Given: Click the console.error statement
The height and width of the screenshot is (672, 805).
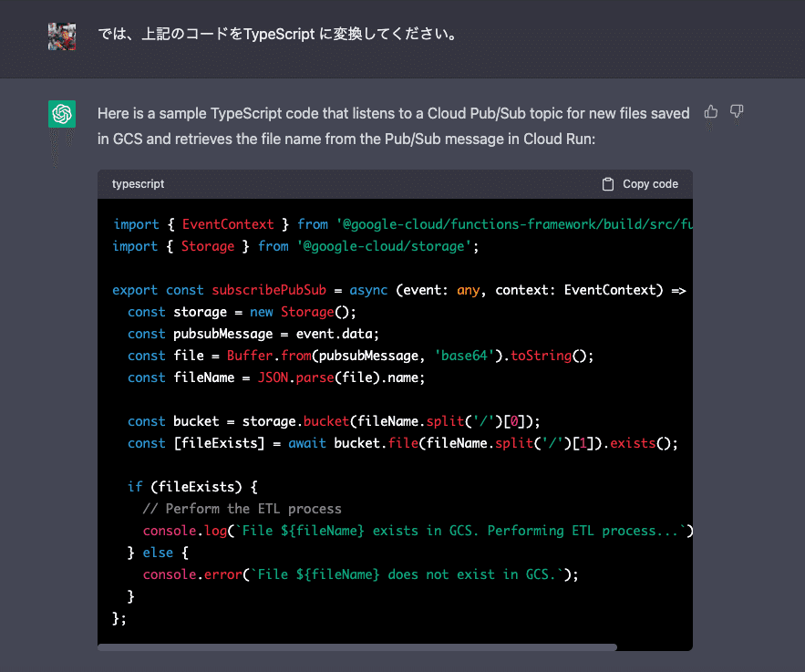Looking at the screenshot, I should tap(360, 574).
